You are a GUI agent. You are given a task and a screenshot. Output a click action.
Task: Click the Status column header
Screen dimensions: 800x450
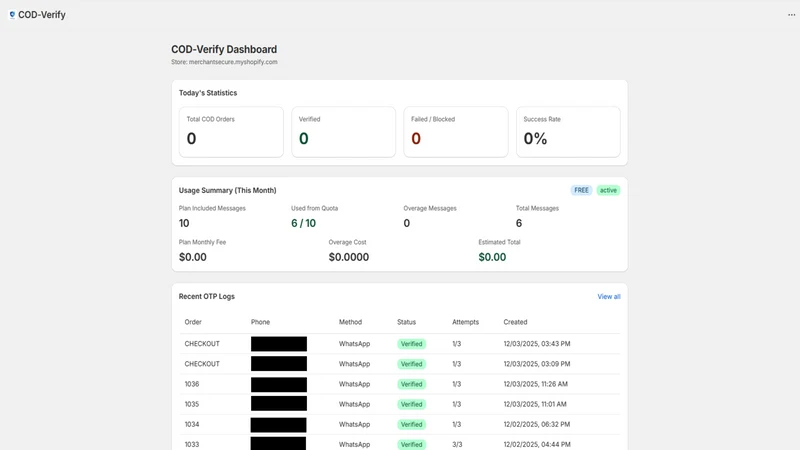click(407, 322)
